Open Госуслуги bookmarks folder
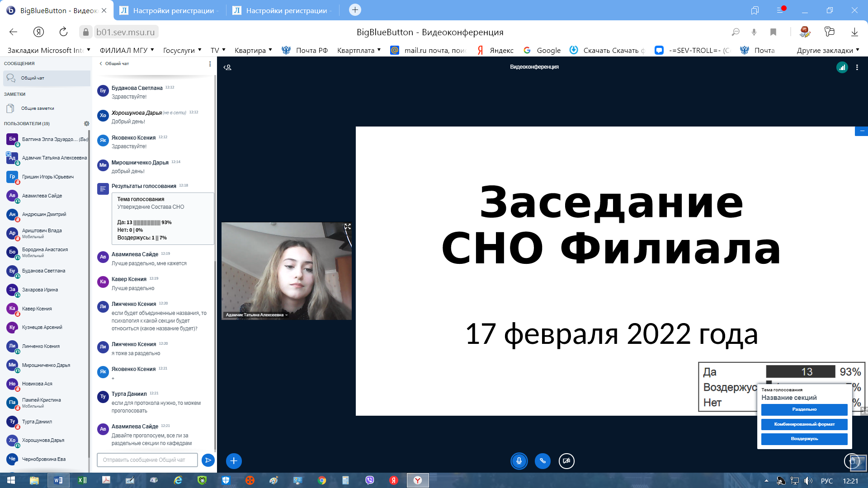868x488 pixels. (182, 50)
